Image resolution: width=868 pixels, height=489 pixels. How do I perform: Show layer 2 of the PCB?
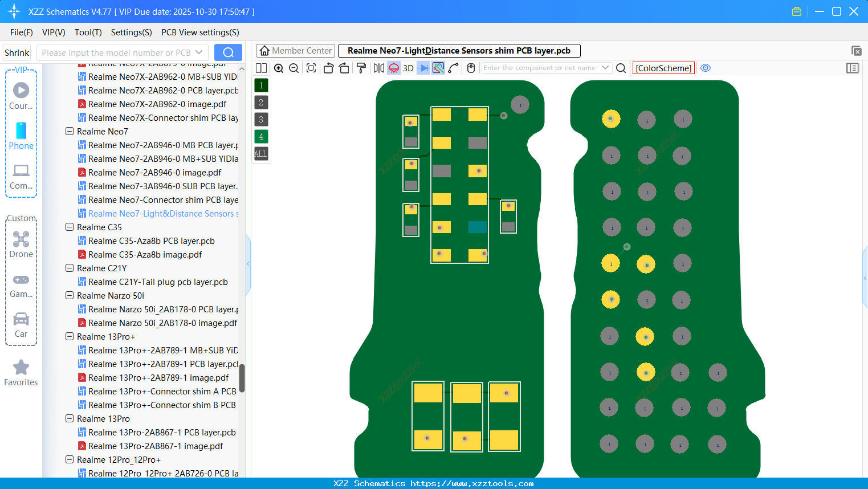point(261,103)
